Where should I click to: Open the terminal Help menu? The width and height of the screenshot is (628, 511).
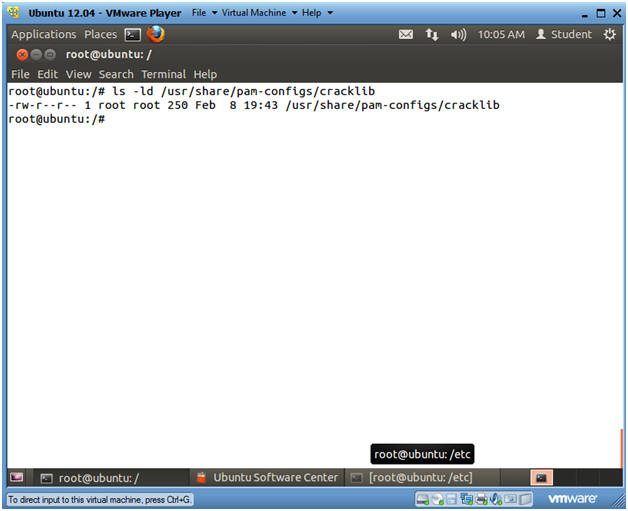205,74
